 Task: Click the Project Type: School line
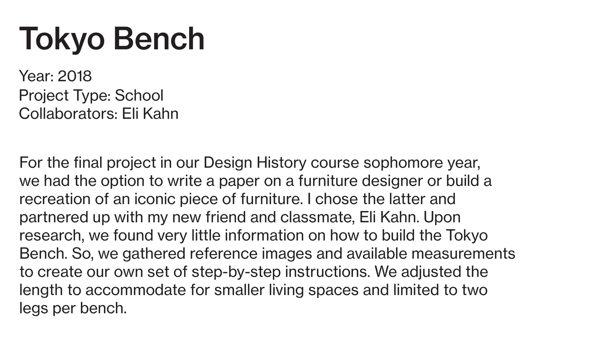[x=91, y=95]
